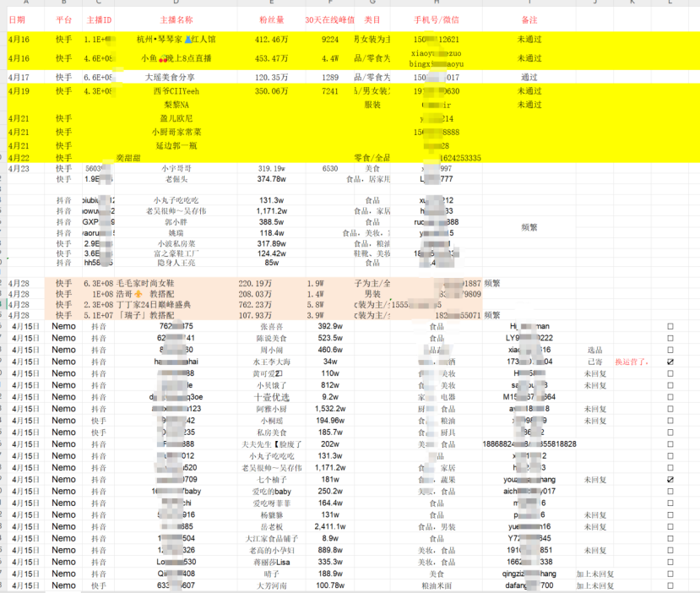Viewport: 700px width, 593px height.
Task: Click the 延边郭一瓶 cell
Action: 176,145
